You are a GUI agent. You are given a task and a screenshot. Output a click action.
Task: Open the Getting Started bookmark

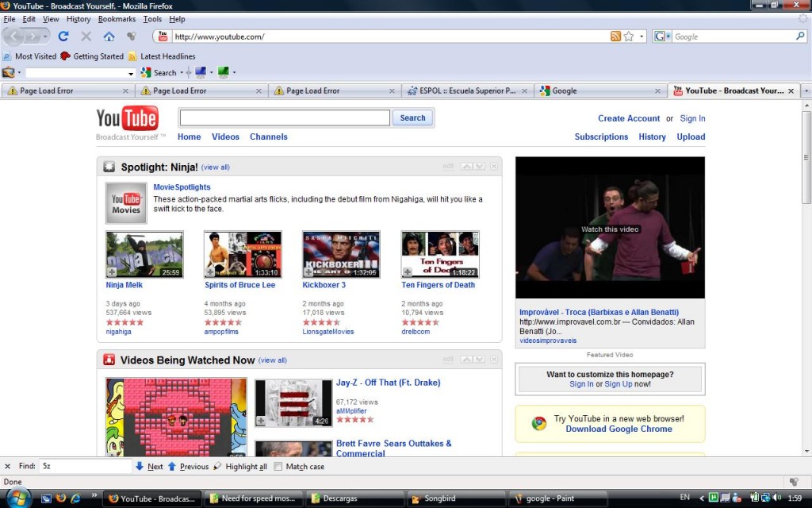pyautogui.click(x=92, y=56)
